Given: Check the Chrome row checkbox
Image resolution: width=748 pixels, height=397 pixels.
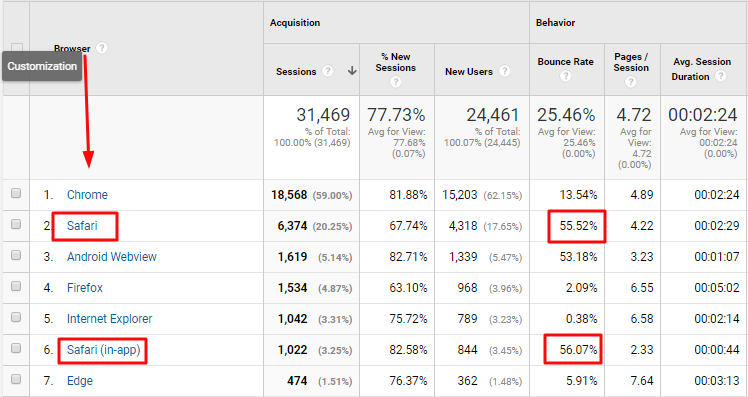Looking at the screenshot, I should pyautogui.click(x=16, y=193).
